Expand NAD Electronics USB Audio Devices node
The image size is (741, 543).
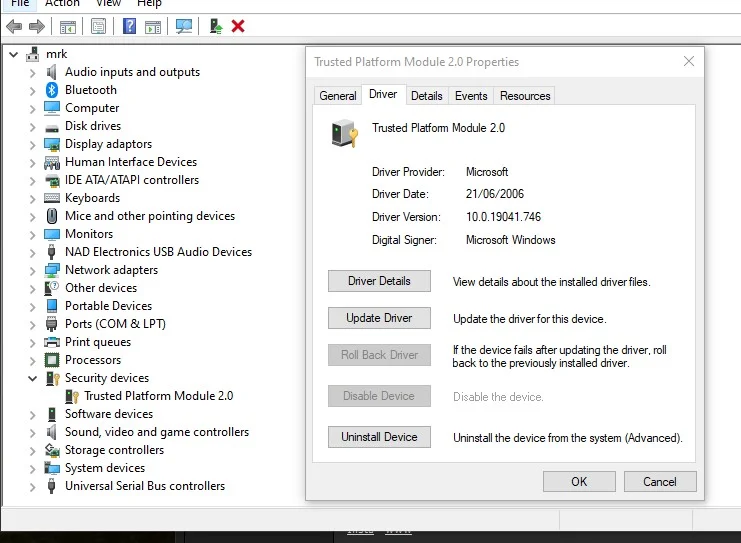pos(32,252)
